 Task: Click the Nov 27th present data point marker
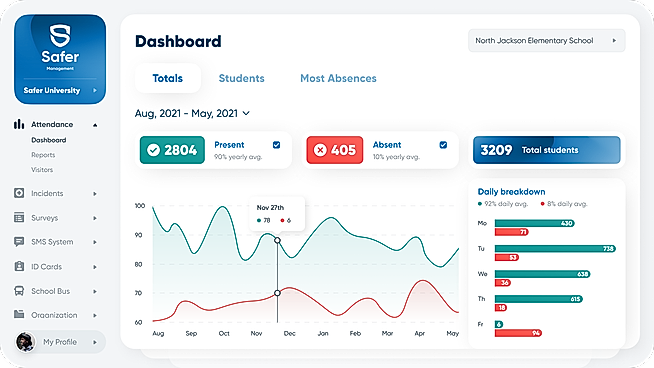(x=277, y=240)
